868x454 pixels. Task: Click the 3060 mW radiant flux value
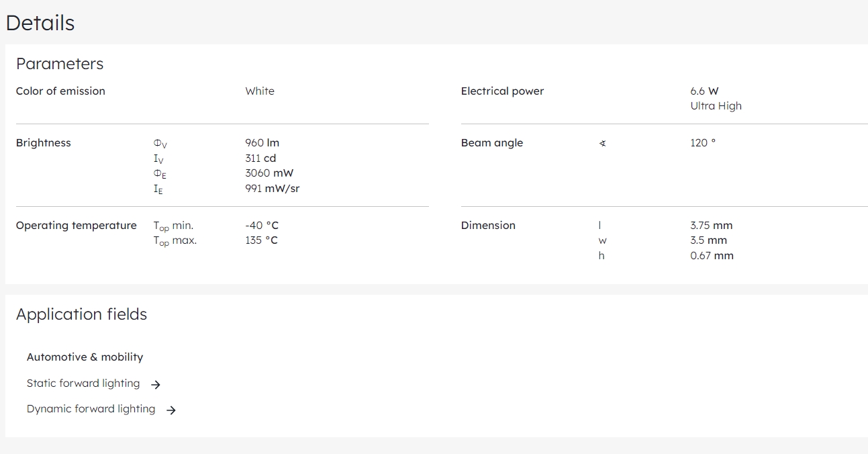tap(269, 173)
